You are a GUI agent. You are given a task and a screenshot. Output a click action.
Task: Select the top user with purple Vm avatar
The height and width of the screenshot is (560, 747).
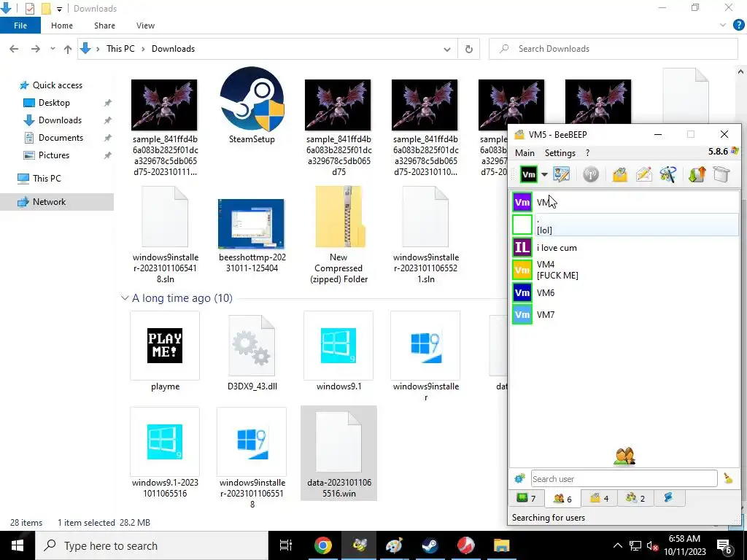[x=625, y=203]
